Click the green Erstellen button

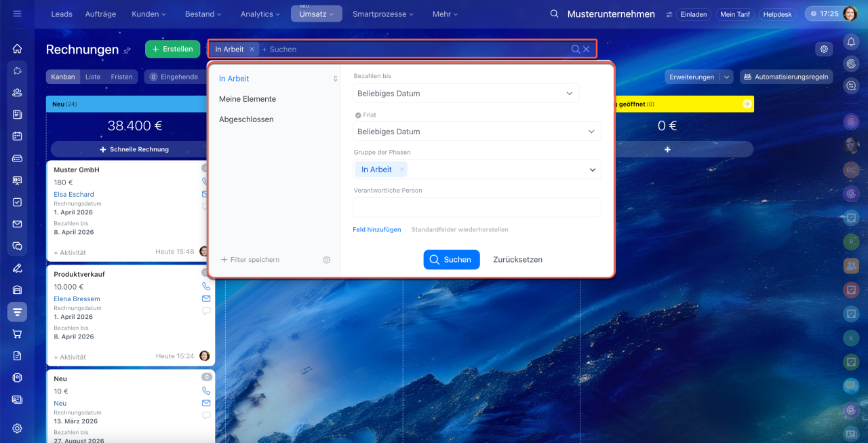[172, 49]
